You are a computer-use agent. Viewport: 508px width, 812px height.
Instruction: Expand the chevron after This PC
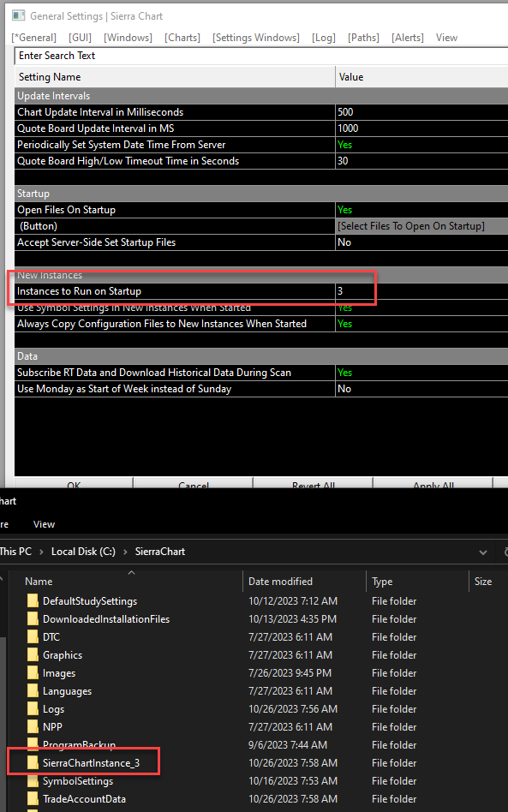tap(41, 552)
